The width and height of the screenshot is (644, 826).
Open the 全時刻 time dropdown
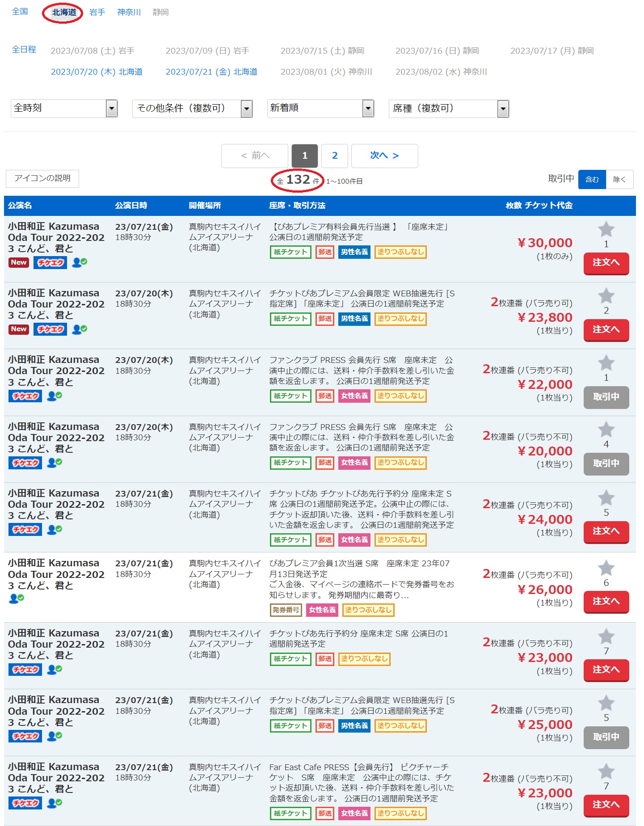click(x=64, y=109)
